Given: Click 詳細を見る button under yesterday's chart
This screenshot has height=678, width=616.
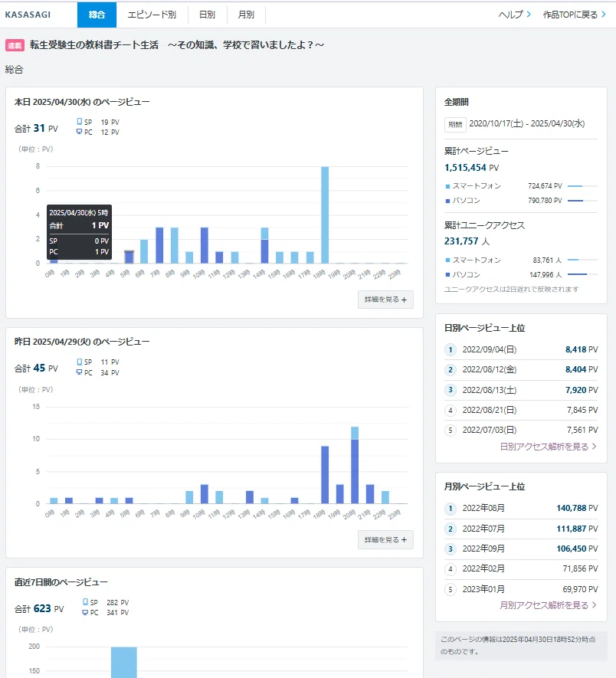Looking at the screenshot, I should 385,539.
